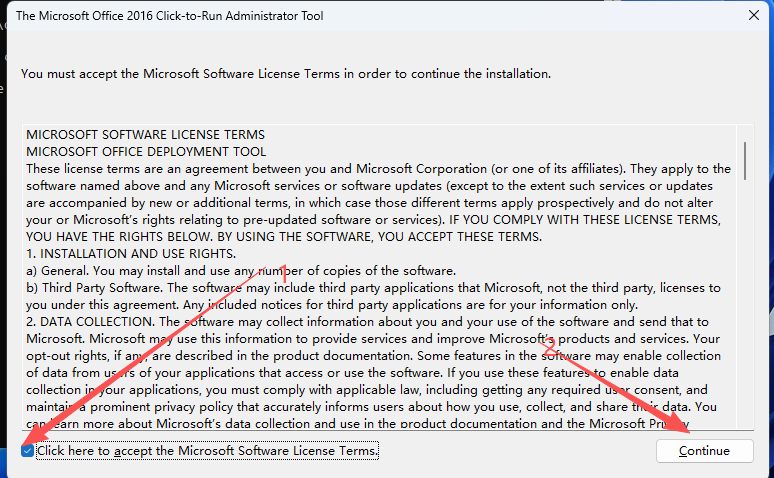Click the "You must accept" instruction text

pyautogui.click(x=285, y=74)
